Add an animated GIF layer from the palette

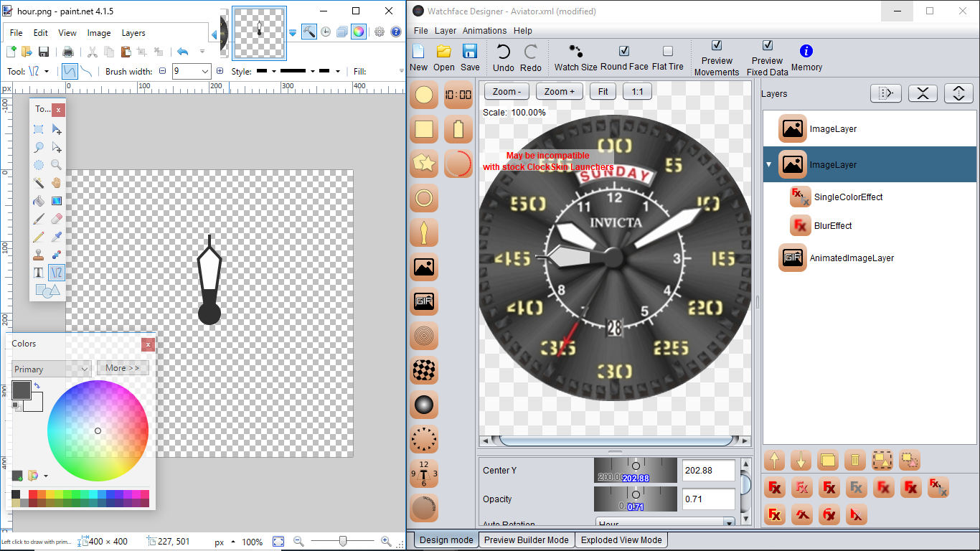[x=424, y=301]
